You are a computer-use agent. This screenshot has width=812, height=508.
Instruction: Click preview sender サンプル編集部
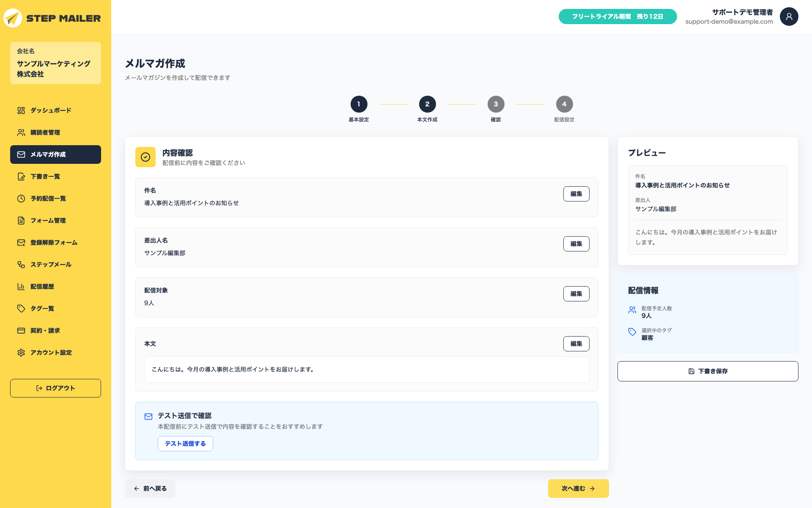point(656,209)
